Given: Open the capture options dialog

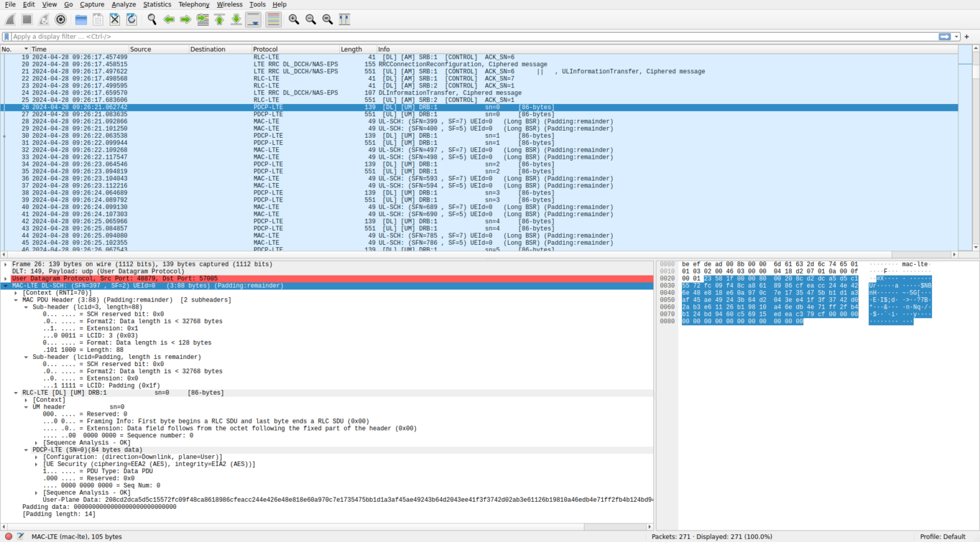Looking at the screenshot, I should pos(61,19).
